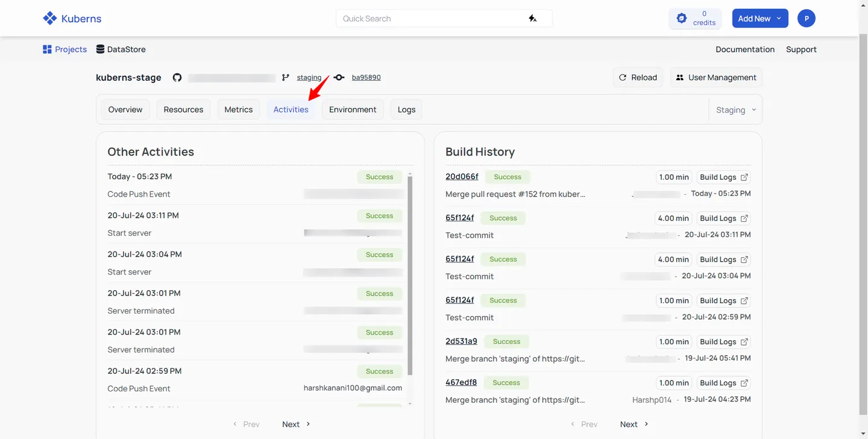Open Build Logs for the 03:04 PM build
The image size is (868, 439).
(x=724, y=259)
